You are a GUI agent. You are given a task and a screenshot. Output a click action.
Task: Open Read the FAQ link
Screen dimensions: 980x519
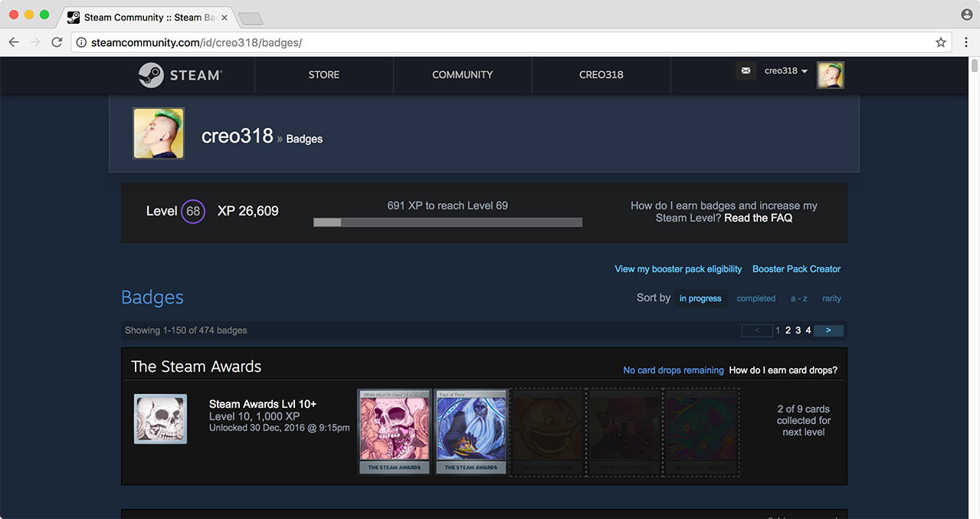[x=759, y=218]
